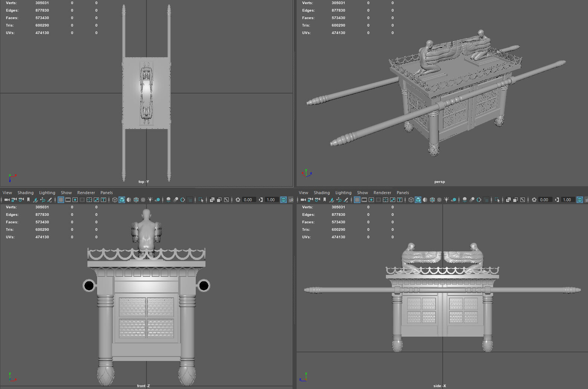
Task: Toggle Safe Title in front view toolbar
Action: pyautogui.click(x=103, y=200)
